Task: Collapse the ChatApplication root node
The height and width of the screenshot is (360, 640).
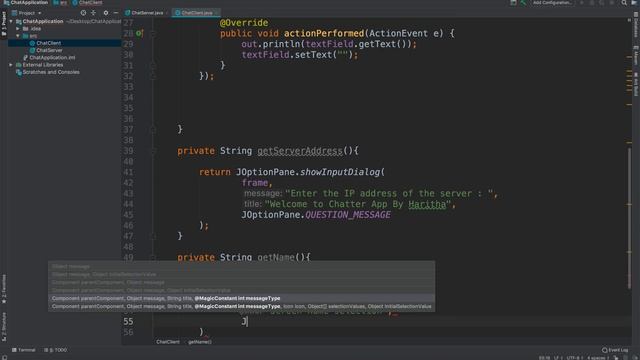Action: click(x=11, y=21)
